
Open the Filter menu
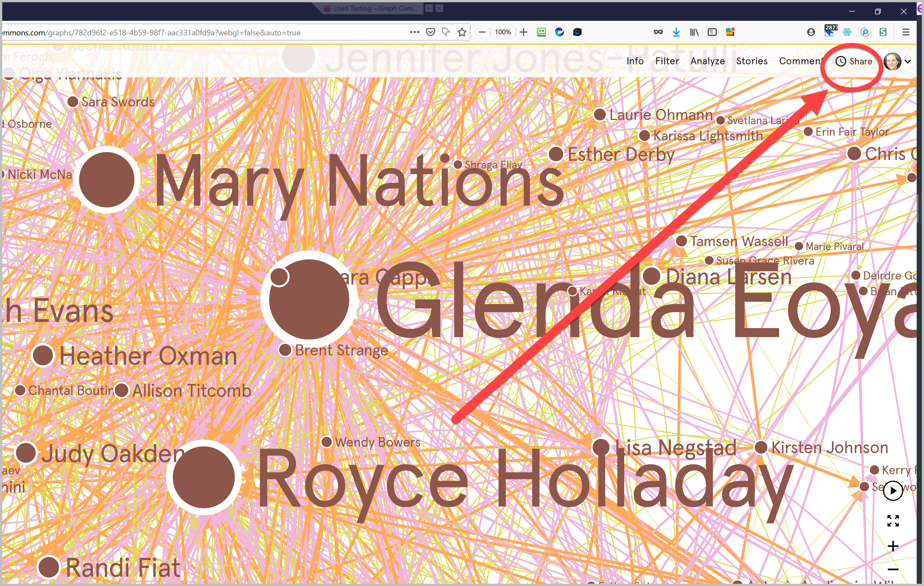pos(667,61)
